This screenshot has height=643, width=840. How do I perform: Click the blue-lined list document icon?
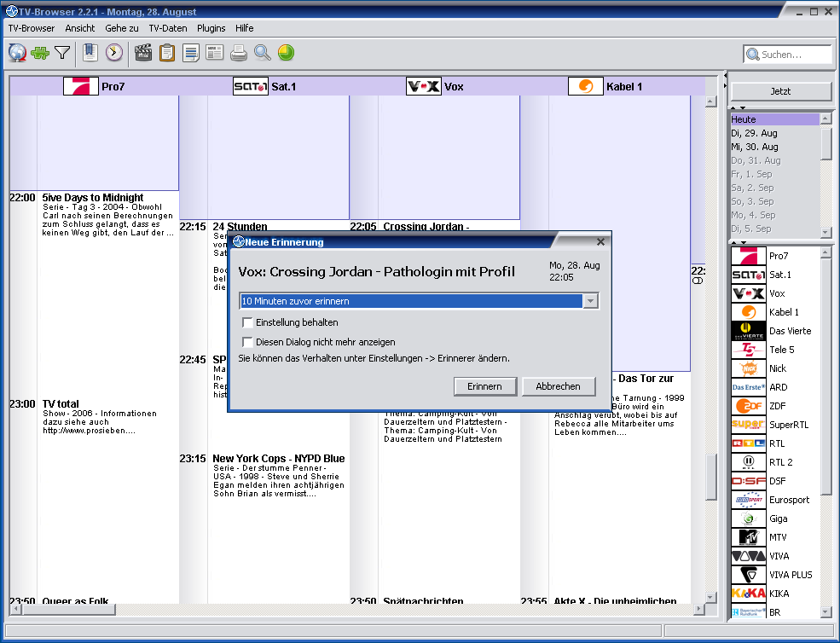(x=191, y=53)
